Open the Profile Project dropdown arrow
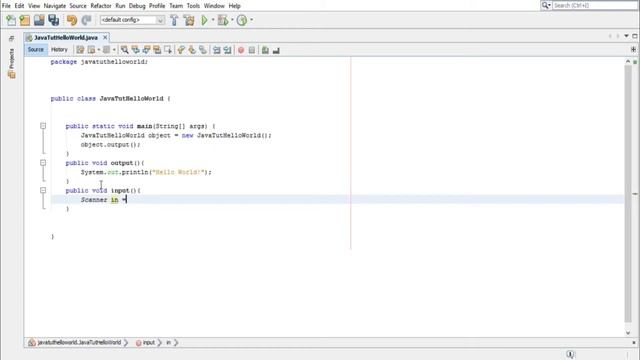The width and height of the screenshot is (640, 360). tap(251, 20)
